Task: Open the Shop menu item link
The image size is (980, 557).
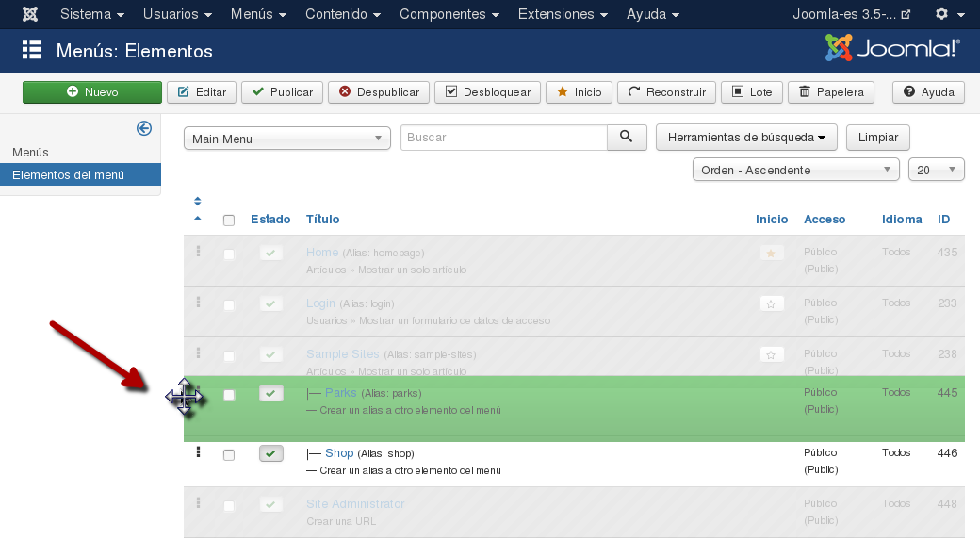Action: tap(339, 453)
